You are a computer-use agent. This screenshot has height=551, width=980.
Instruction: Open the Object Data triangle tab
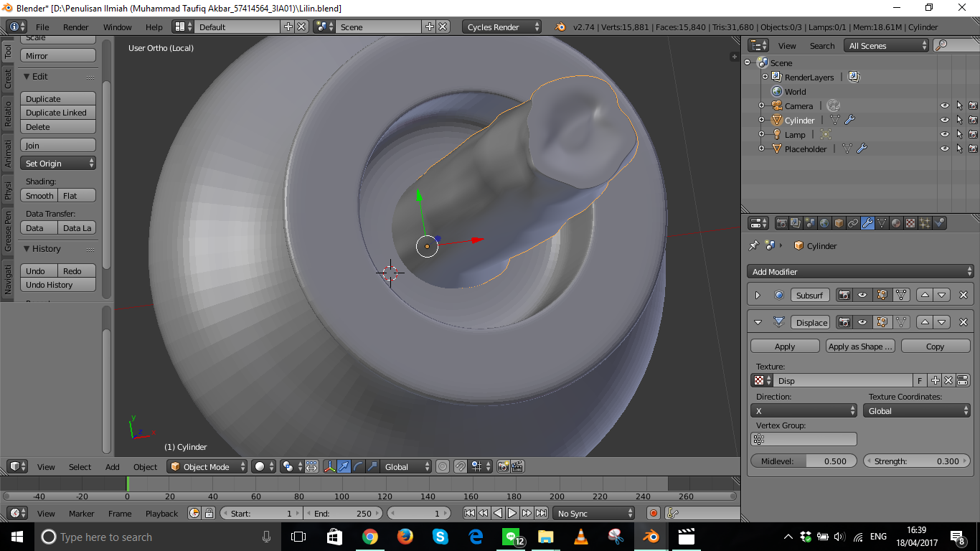pos(882,223)
